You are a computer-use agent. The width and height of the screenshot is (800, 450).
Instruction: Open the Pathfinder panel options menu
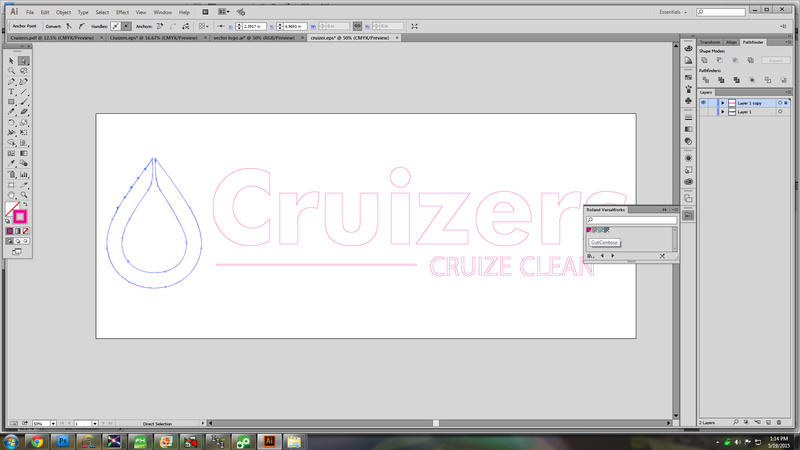tap(788, 42)
